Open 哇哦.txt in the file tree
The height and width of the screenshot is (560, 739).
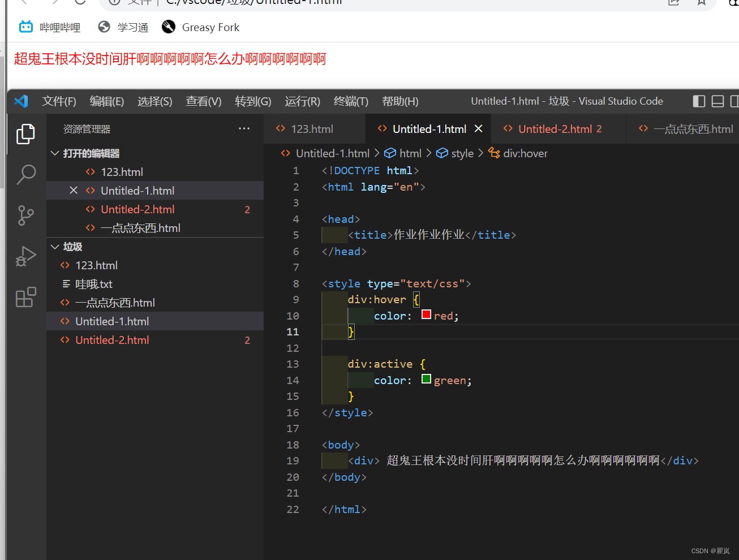point(155,284)
